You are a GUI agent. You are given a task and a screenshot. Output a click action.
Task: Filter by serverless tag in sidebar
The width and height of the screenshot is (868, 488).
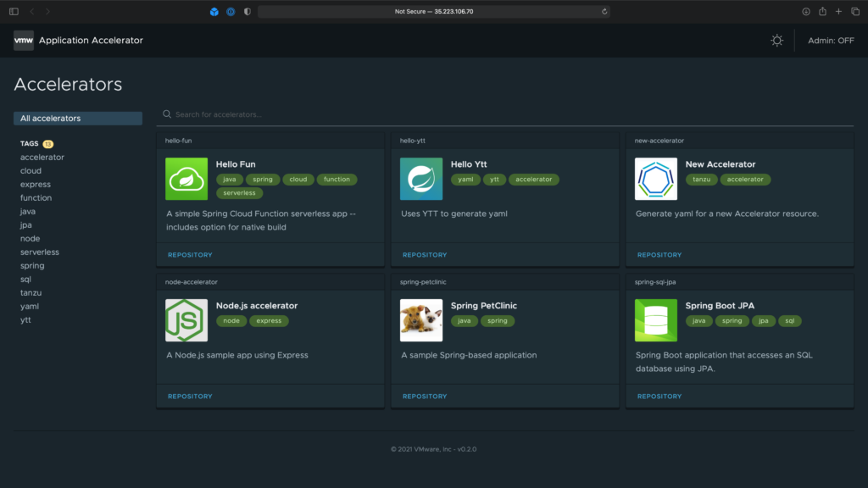click(x=40, y=252)
